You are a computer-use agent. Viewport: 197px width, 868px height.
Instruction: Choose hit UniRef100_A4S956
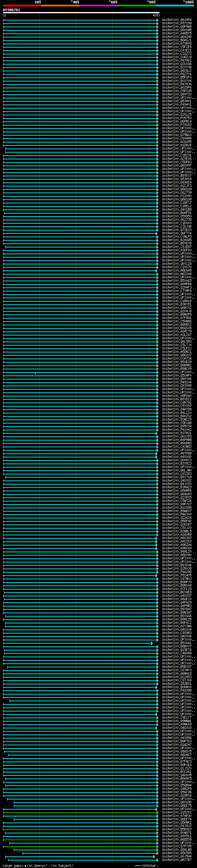point(177,738)
